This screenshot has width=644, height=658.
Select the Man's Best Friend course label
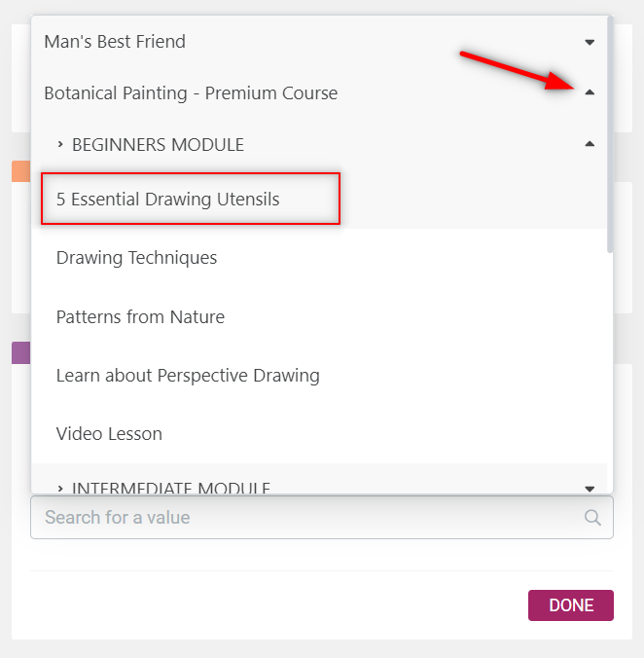click(115, 42)
